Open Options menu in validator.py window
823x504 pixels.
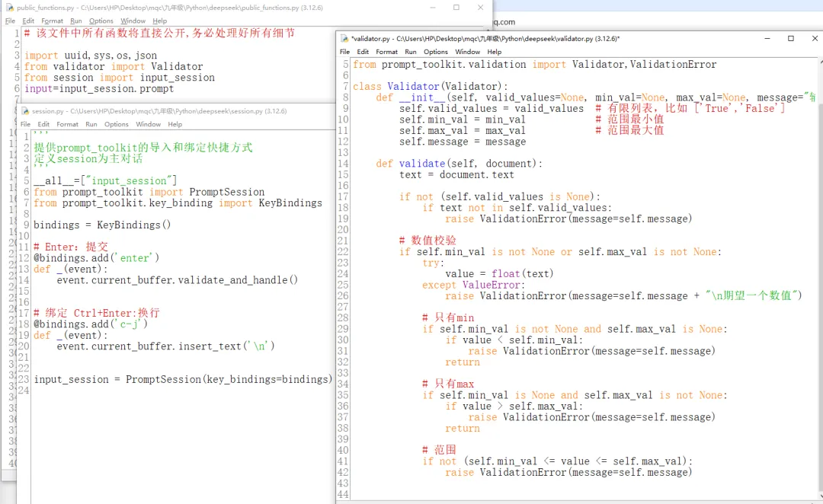click(x=436, y=52)
